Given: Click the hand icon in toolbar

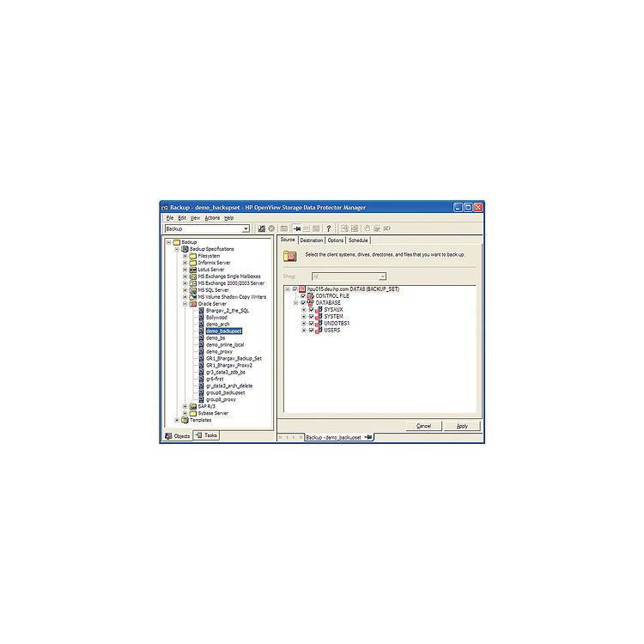Looking at the screenshot, I should click(x=367, y=228).
